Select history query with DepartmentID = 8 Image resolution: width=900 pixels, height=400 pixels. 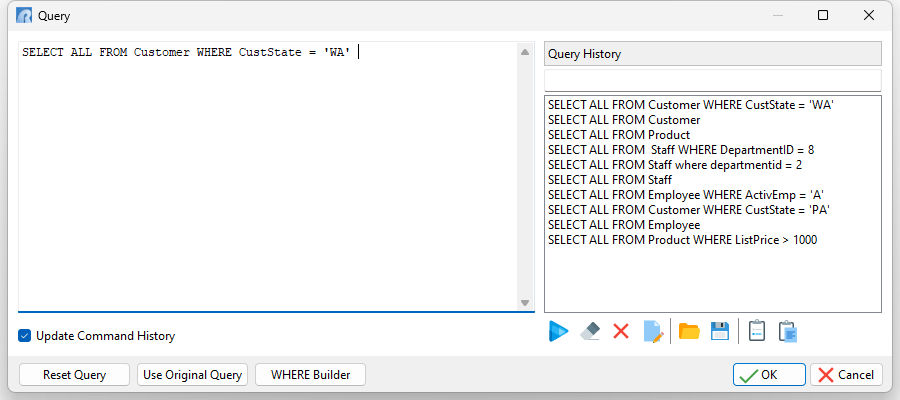[681, 150]
